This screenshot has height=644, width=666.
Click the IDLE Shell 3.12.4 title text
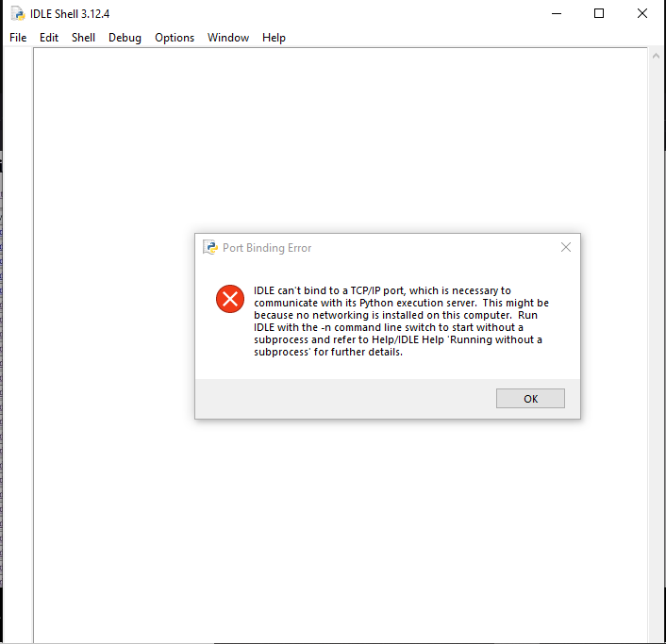[x=70, y=14]
